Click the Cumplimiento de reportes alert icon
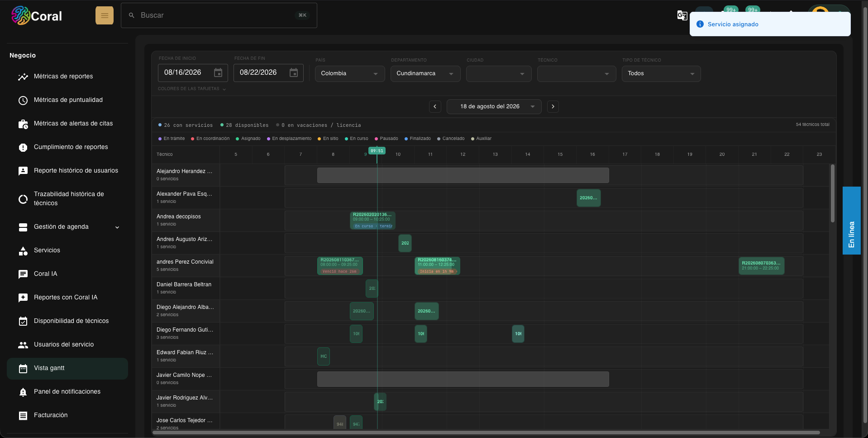This screenshot has width=868, height=438. 23,147
